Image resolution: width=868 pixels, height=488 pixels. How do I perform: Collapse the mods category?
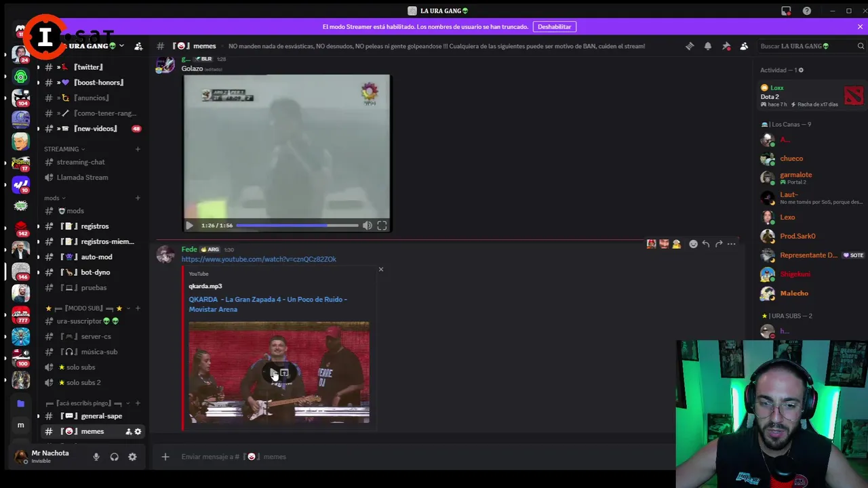click(x=54, y=198)
